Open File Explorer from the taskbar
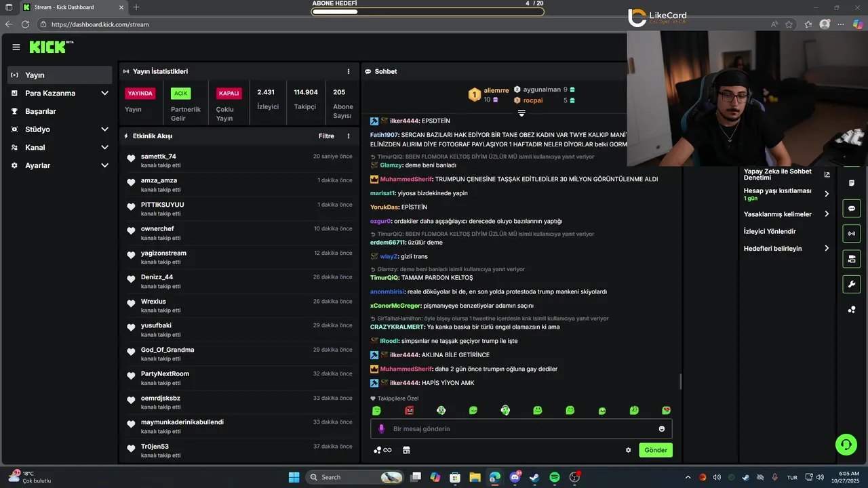The height and width of the screenshot is (488, 868). pos(475,477)
